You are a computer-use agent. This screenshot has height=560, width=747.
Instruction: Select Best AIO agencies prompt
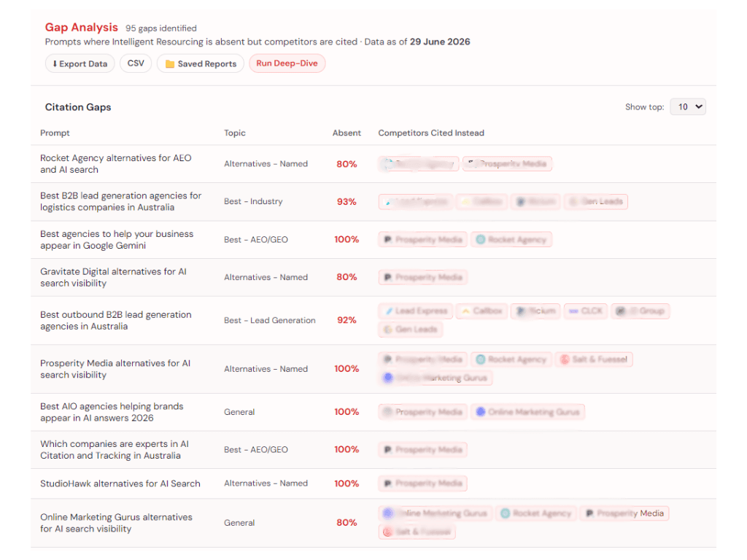coord(112,412)
